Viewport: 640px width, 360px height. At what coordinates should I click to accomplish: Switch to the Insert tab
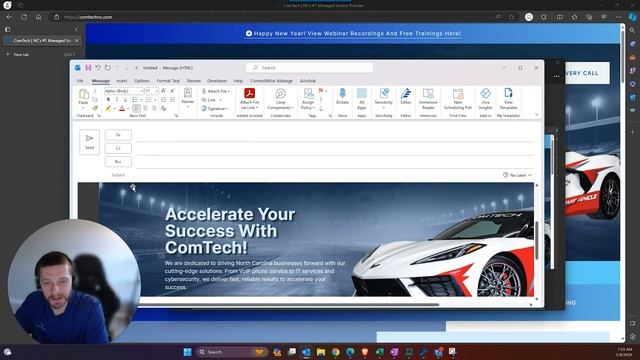tap(122, 81)
